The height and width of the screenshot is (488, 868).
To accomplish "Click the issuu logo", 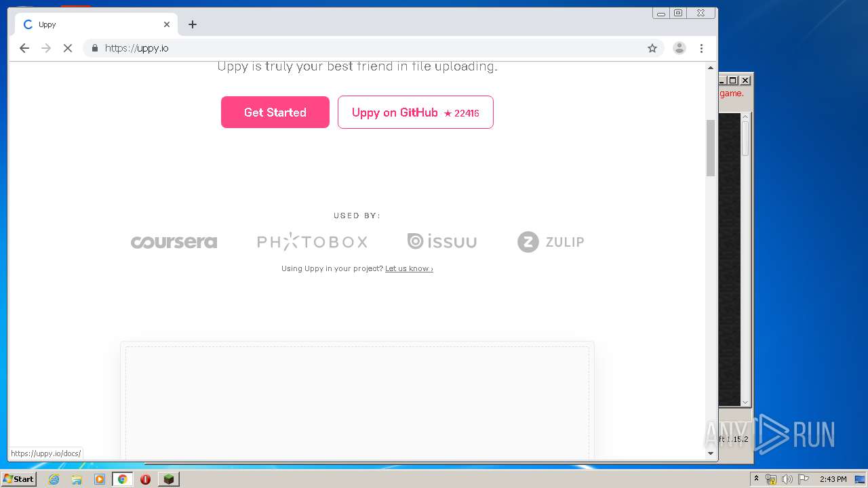I will click(442, 241).
